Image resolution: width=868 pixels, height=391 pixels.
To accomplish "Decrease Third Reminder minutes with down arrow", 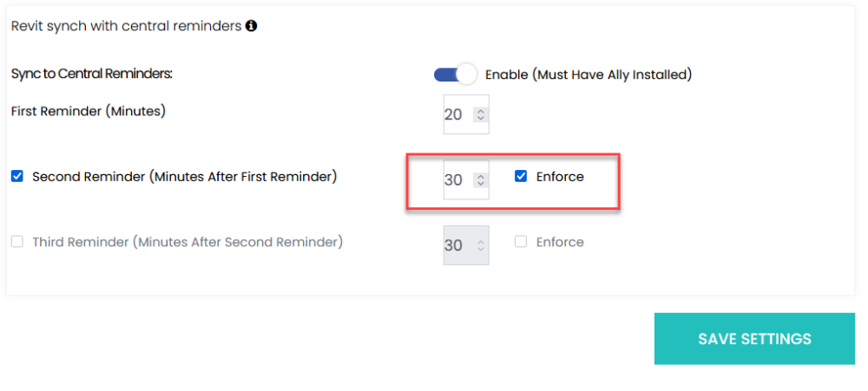I will click(x=480, y=251).
